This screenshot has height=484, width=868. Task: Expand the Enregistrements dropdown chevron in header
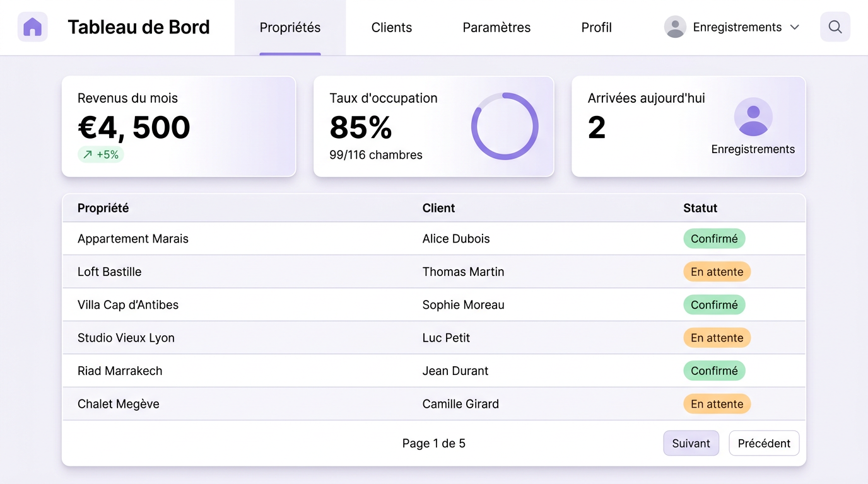[795, 27]
